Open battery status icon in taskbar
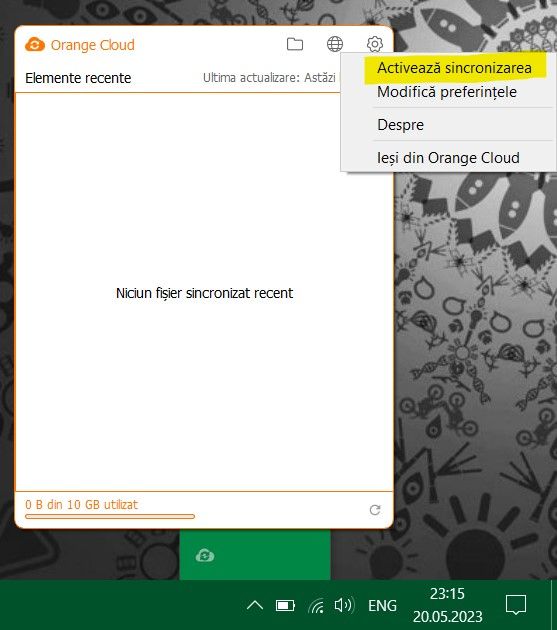This screenshot has width=557, height=630. click(285, 605)
